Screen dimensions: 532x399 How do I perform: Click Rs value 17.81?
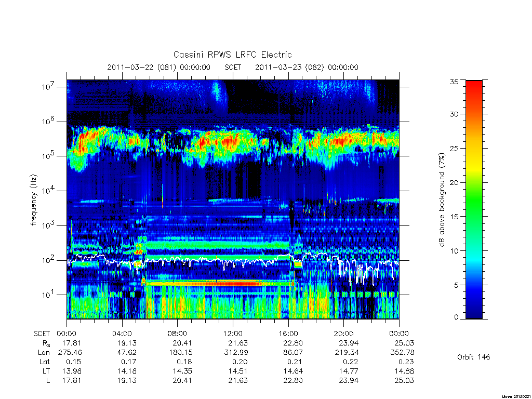click(x=72, y=343)
